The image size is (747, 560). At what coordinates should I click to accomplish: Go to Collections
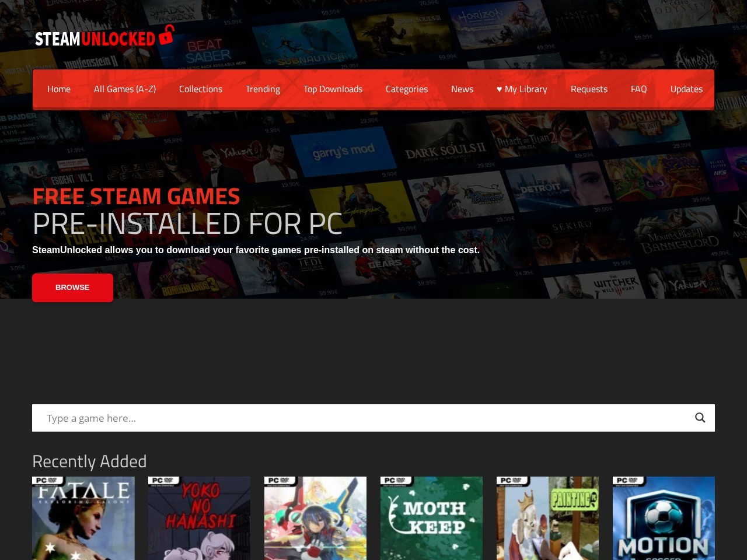tap(201, 89)
